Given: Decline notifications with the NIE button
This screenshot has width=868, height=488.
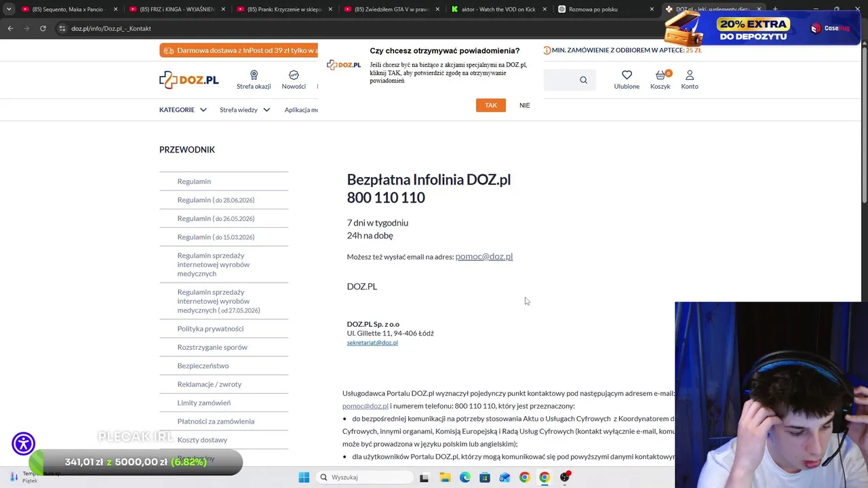Looking at the screenshot, I should [x=525, y=105].
